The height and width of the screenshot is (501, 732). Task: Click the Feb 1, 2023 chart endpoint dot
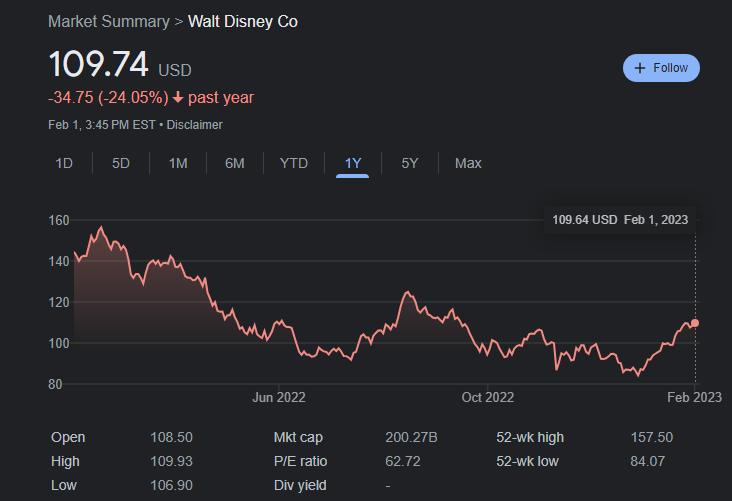pyautogui.click(x=695, y=323)
